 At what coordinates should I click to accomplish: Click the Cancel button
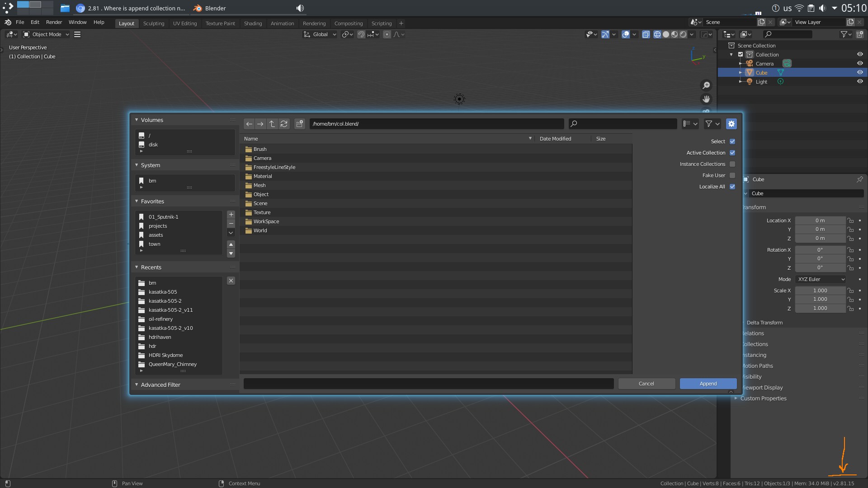point(646,384)
